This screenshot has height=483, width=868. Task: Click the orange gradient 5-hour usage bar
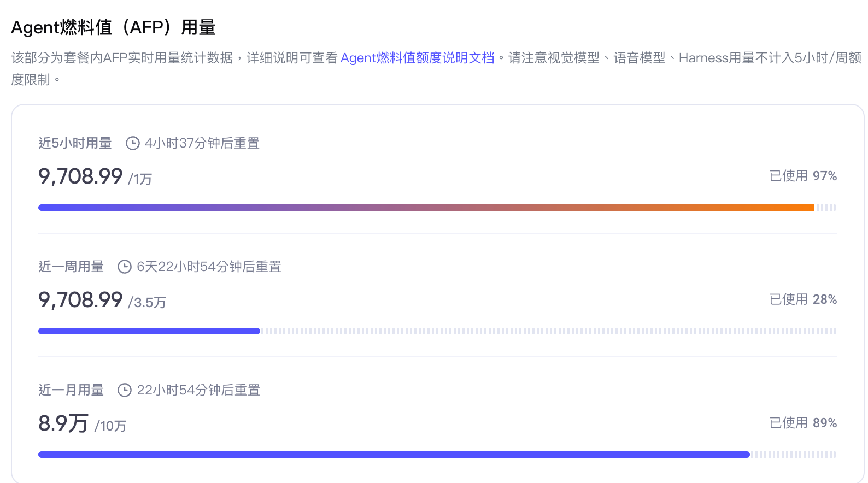pos(437,208)
